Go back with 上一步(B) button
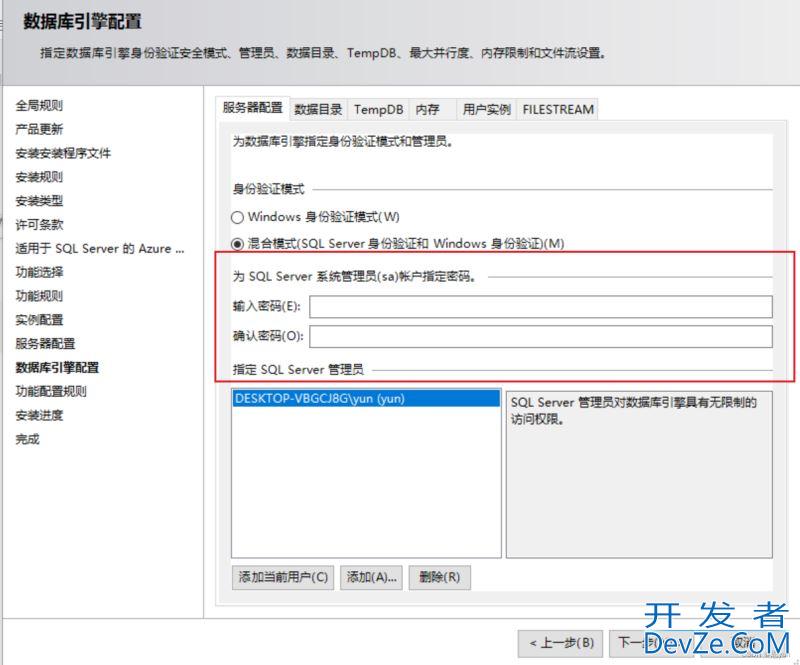This screenshot has width=800, height=665. (x=560, y=643)
